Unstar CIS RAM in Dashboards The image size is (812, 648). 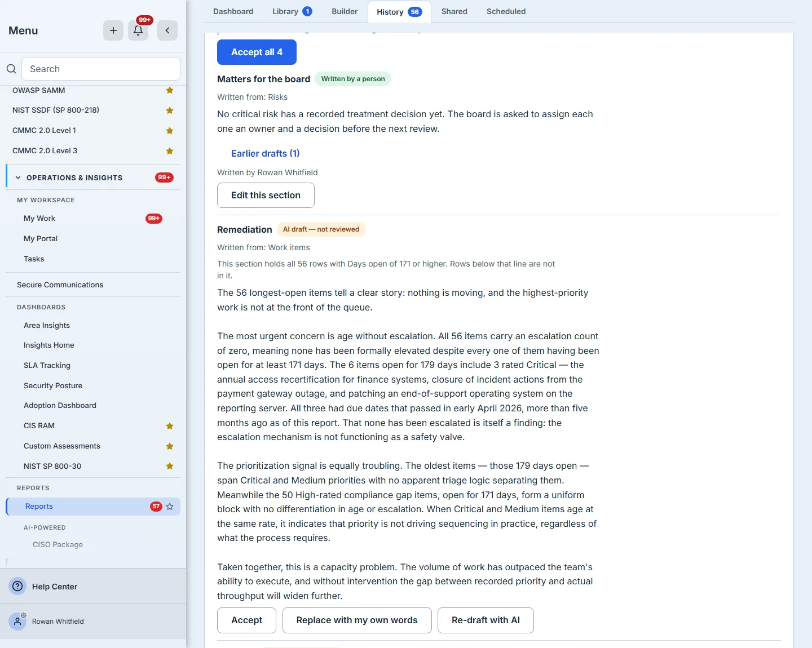tap(170, 426)
